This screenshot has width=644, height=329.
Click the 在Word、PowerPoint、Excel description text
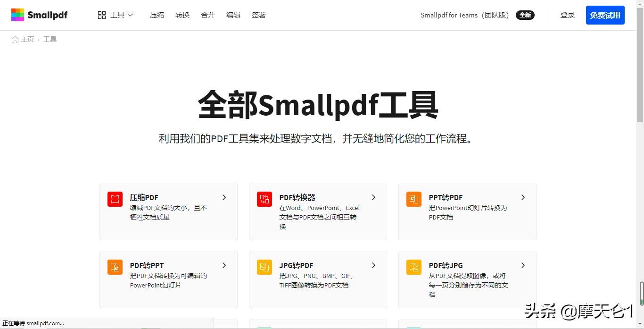pyautogui.click(x=320, y=217)
